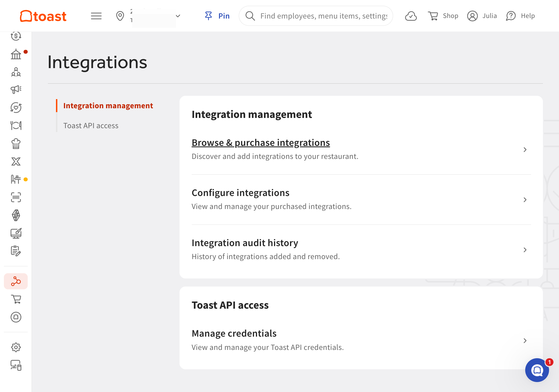Image resolution: width=559 pixels, height=392 pixels.
Task: Open the table and chair sidebar icon
Action: (16, 179)
